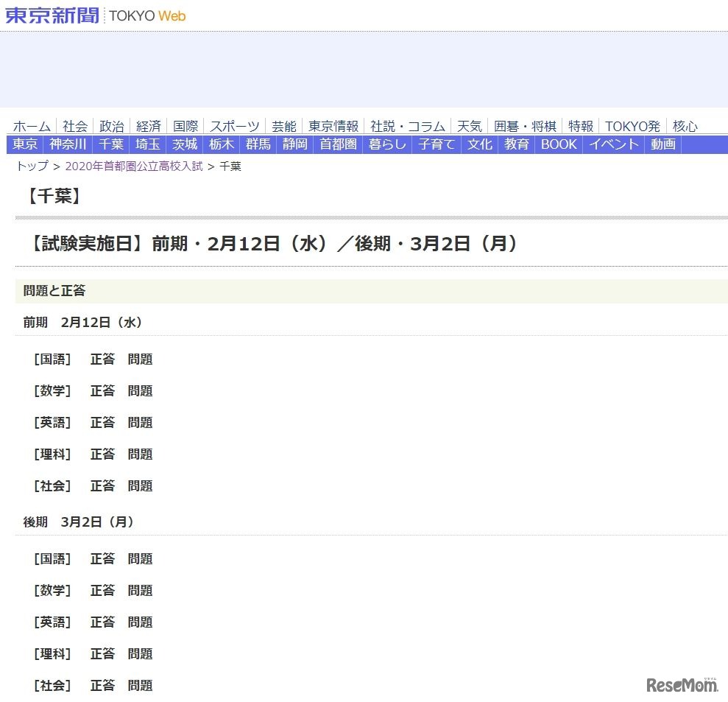This screenshot has width=728, height=702.
Task: Click the 東京新聞 logo
Action: (x=52, y=15)
